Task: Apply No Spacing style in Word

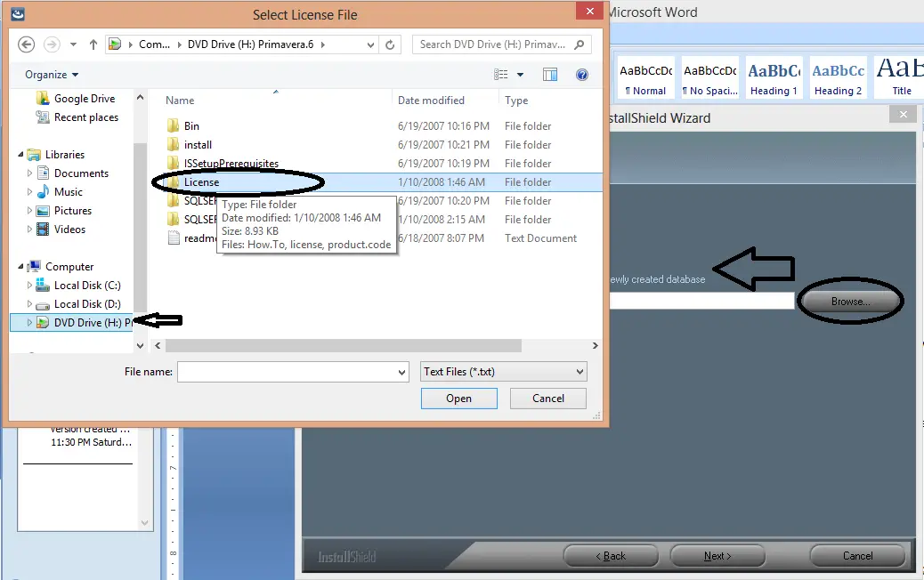Action: pyautogui.click(x=710, y=77)
